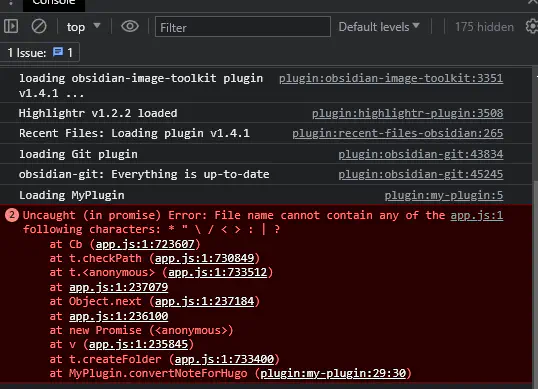Click the error count badge showing 2
538x389 pixels.
tap(12, 215)
